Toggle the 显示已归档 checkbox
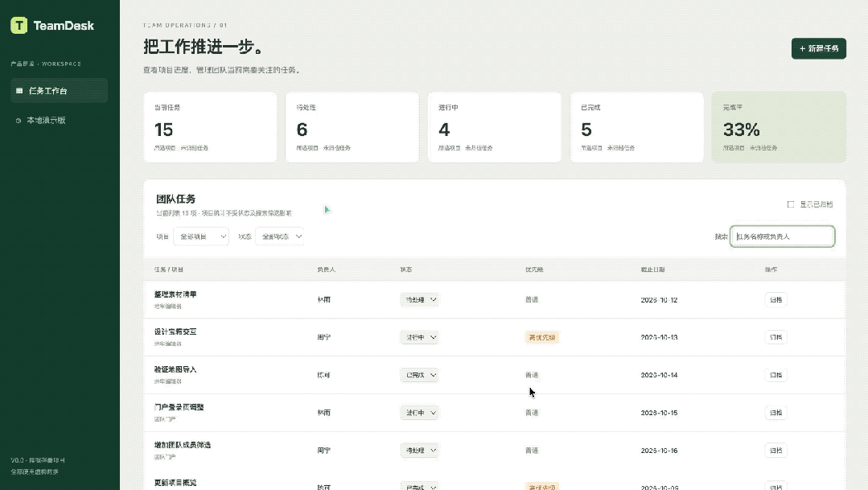Viewport: 868px width, 490px height. (x=791, y=204)
